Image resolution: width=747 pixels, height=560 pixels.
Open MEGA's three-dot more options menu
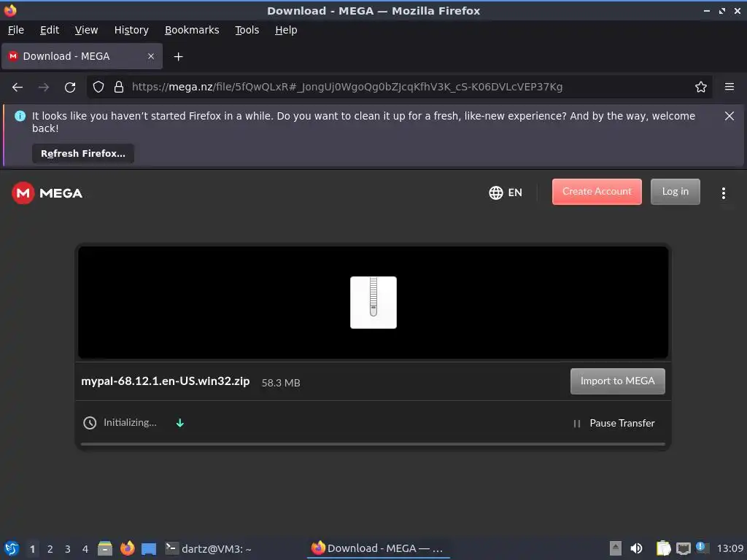[724, 192]
